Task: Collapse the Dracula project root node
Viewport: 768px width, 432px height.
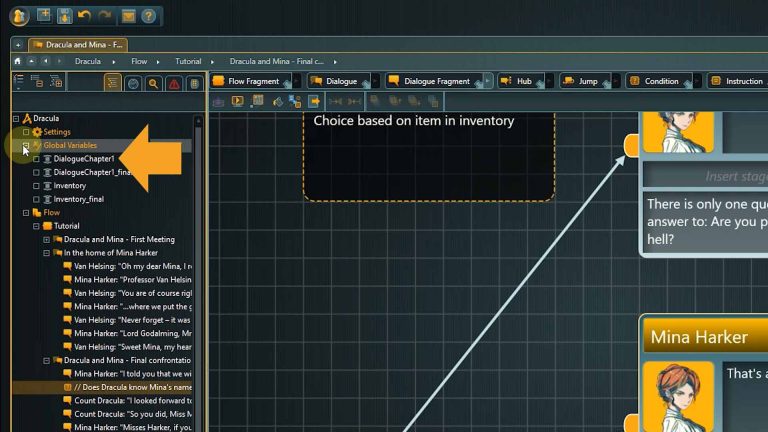Action: (16, 119)
